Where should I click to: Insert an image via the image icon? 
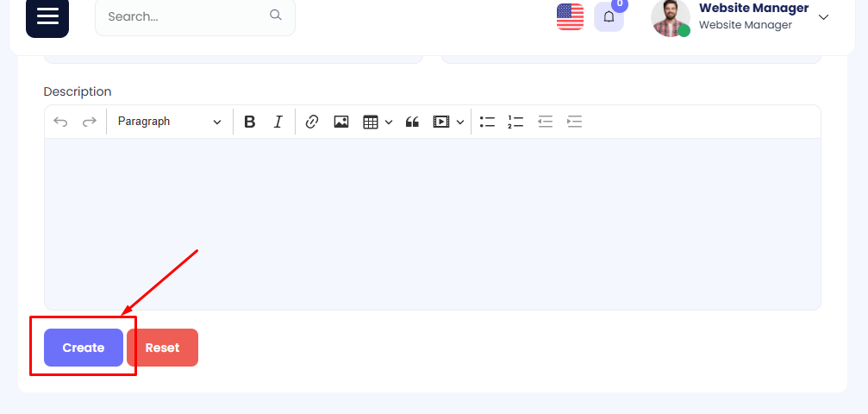pyautogui.click(x=341, y=122)
